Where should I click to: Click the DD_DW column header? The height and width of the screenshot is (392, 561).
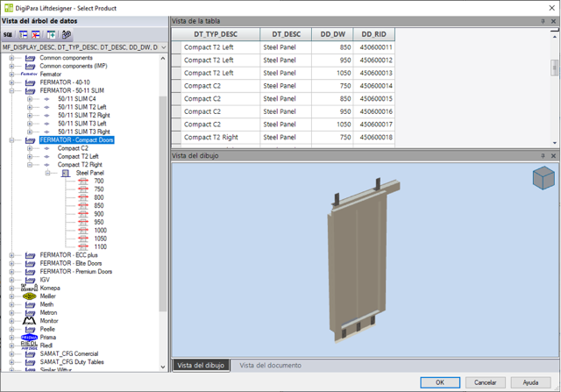coord(332,34)
